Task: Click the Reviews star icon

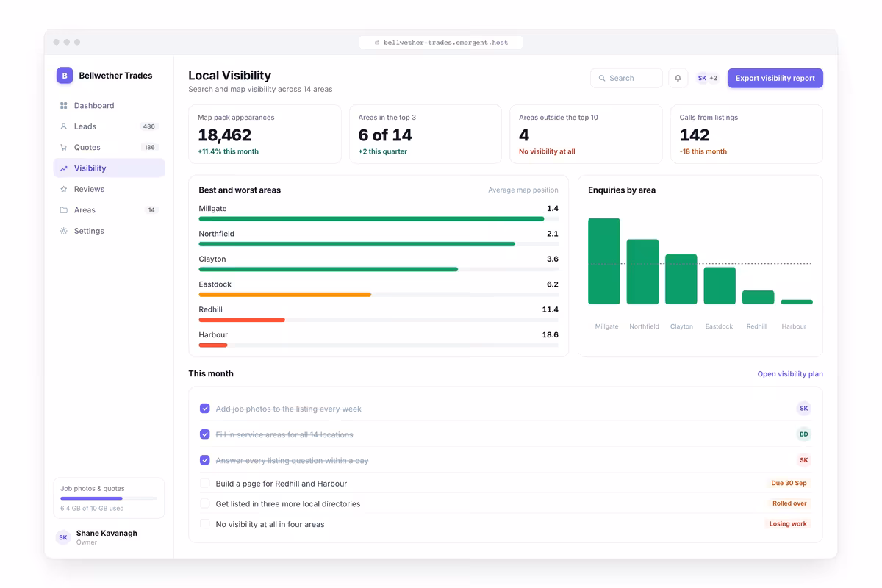Action: 64,189
